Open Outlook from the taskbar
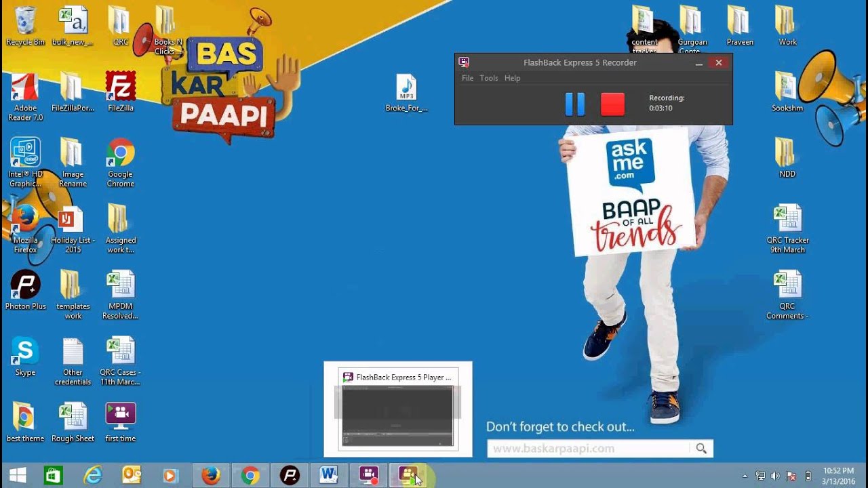This screenshot has height=488, width=868. click(x=131, y=476)
